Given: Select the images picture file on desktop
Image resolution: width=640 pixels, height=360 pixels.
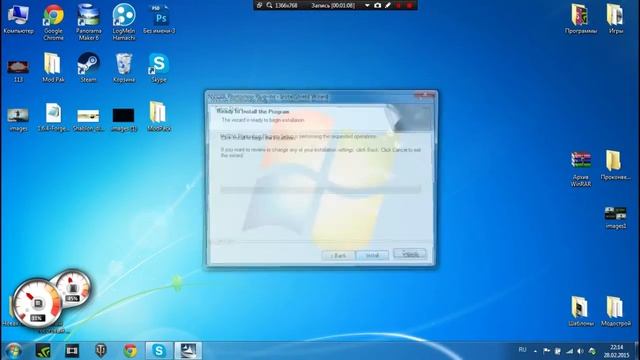Looking at the screenshot, I should tap(18, 120).
